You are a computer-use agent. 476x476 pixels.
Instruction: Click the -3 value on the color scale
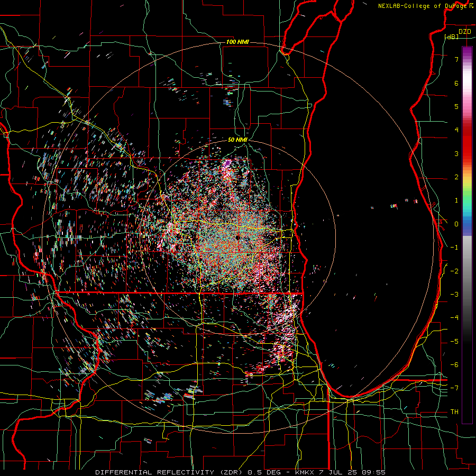pyautogui.click(x=454, y=294)
